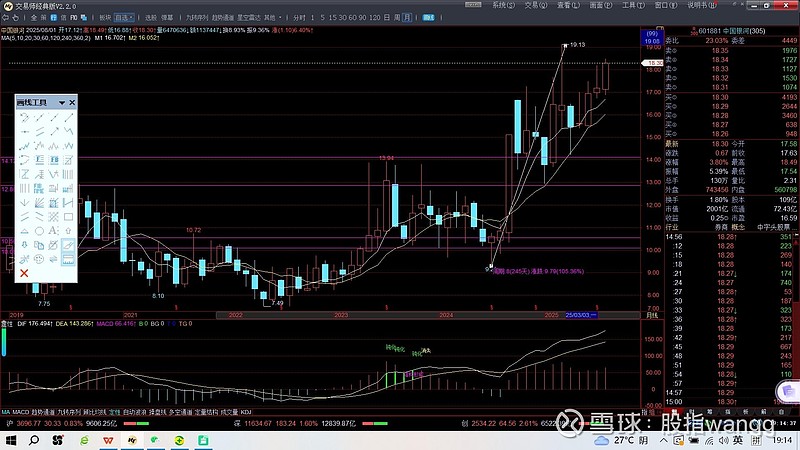This screenshot has height=450, width=800.
Task: Switch chart to 60-minute period
Action: pos(353,17)
